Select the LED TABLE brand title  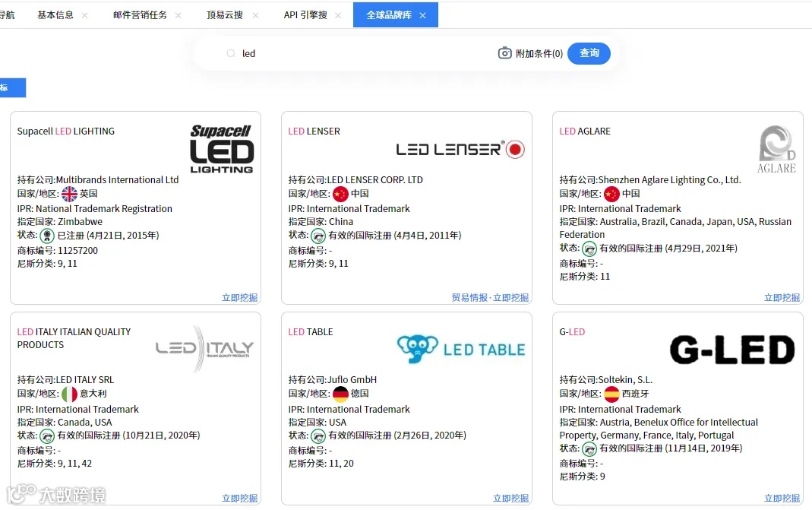click(x=310, y=331)
